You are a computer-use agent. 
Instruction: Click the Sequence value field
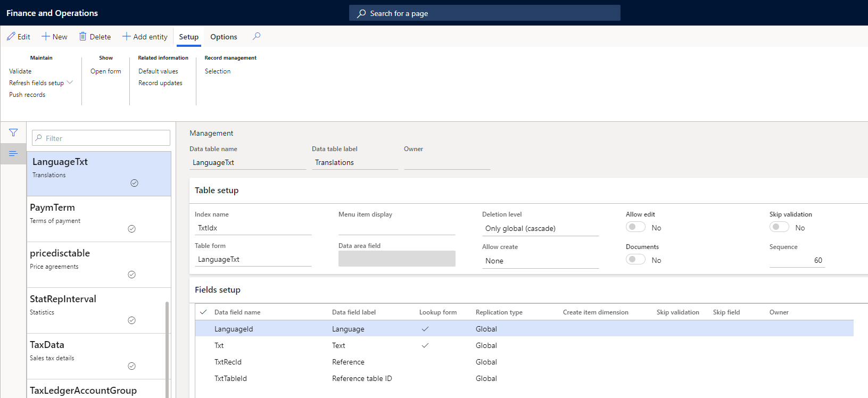pyautogui.click(x=797, y=260)
